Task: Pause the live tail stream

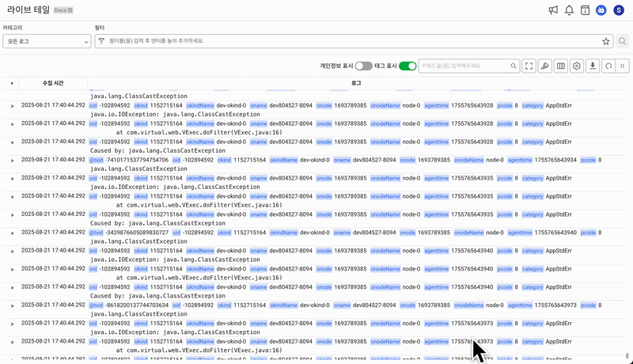Action: point(623,66)
